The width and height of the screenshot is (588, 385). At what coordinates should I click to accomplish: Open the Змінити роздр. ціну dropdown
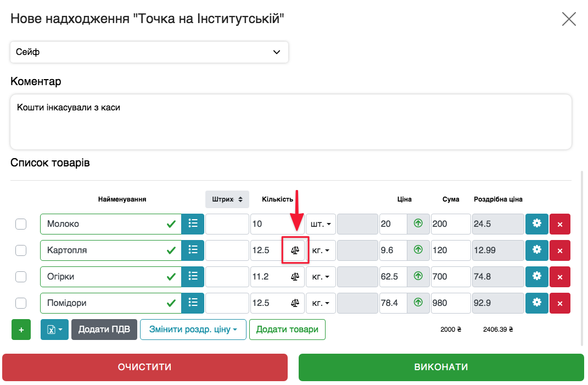[193, 330]
